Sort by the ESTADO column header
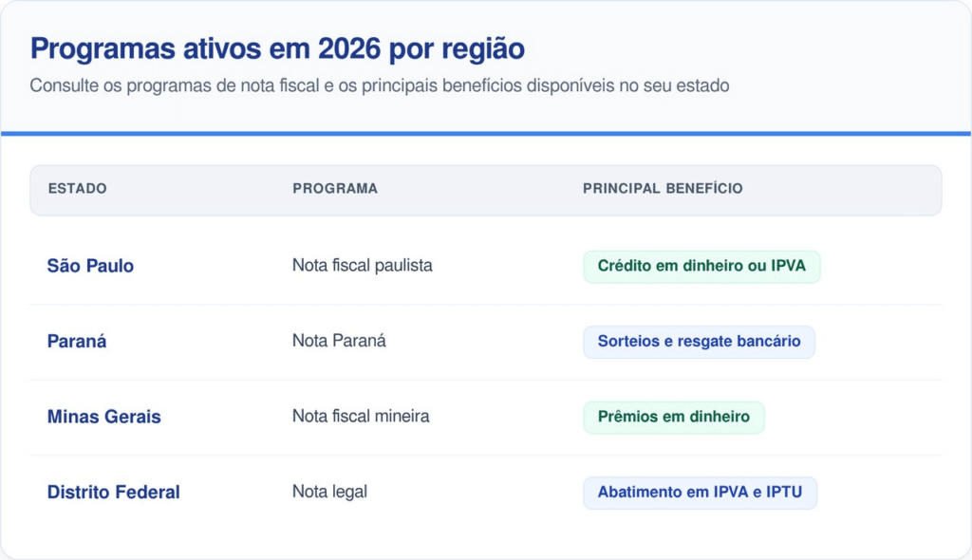The width and height of the screenshot is (972, 560). pos(77,189)
